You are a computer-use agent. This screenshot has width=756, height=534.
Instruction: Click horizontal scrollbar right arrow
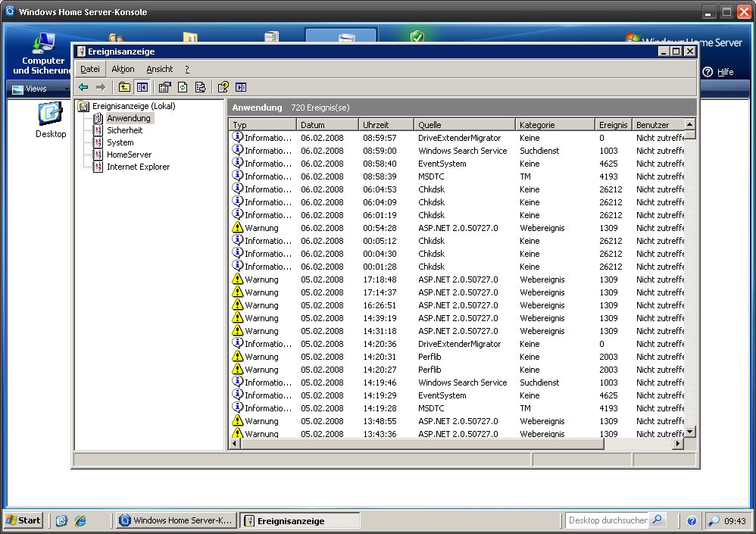pos(679,443)
